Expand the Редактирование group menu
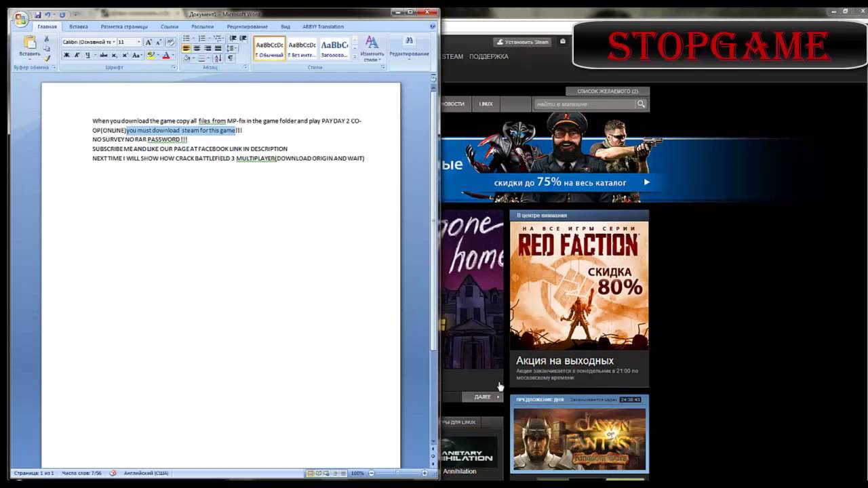This screenshot has height=488, width=868. (409, 48)
